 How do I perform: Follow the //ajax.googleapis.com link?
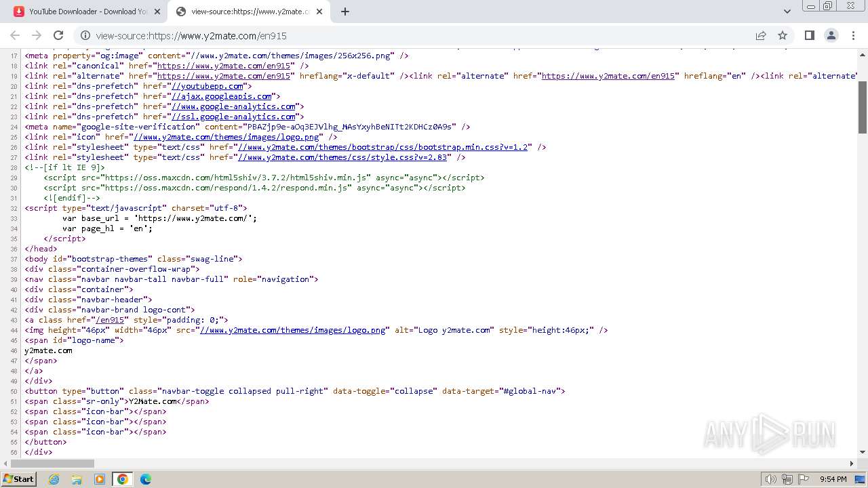pyautogui.click(x=222, y=96)
